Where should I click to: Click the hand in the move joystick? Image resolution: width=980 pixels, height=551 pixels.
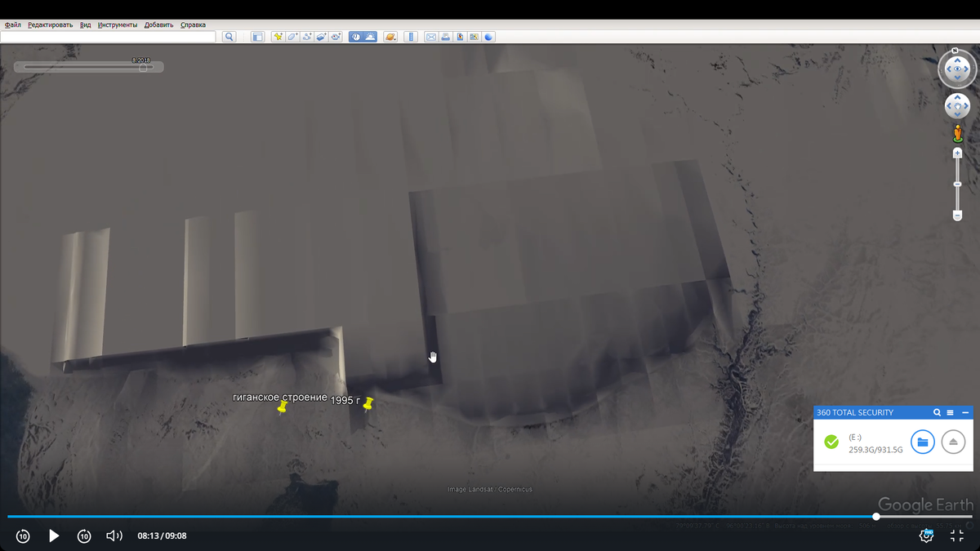[x=957, y=106]
